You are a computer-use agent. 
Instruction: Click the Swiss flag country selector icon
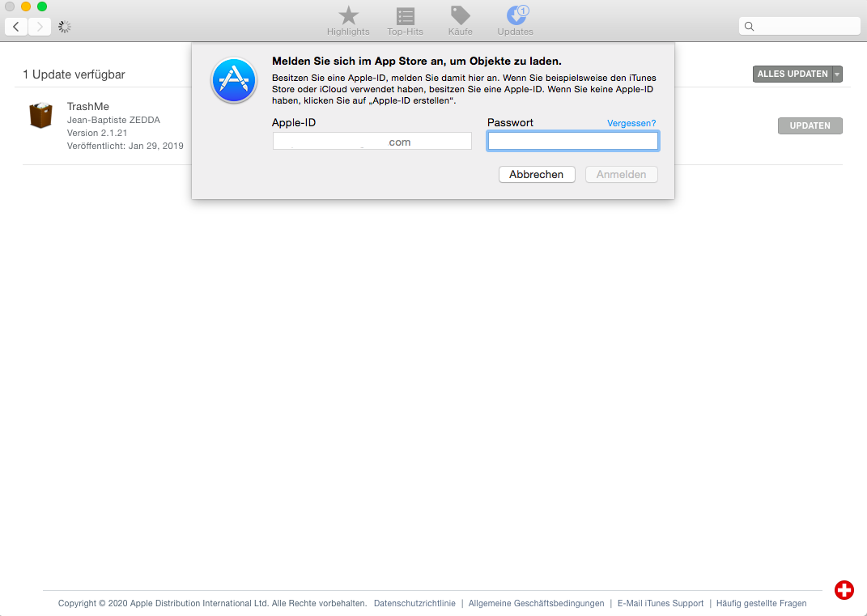point(844,590)
